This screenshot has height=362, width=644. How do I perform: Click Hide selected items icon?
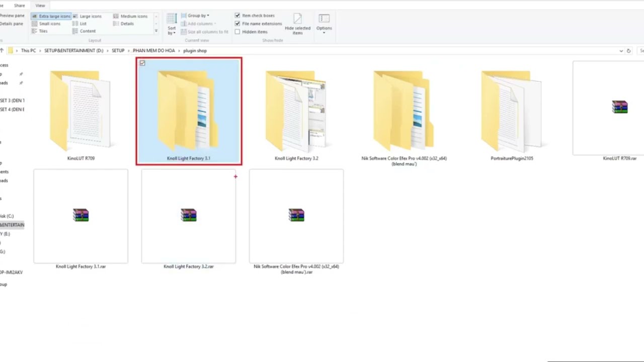point(297,19)
